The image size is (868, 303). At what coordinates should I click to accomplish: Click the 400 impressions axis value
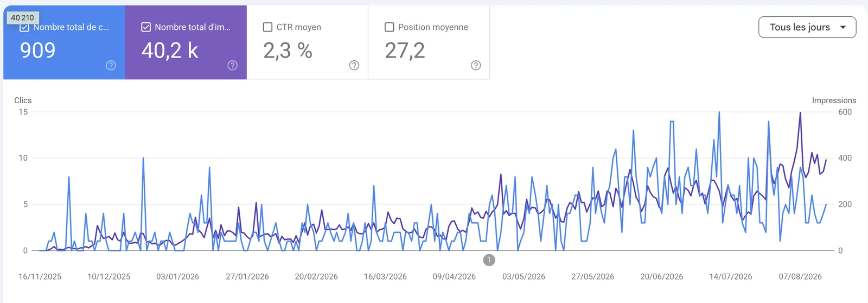click(x=845, y=158)
